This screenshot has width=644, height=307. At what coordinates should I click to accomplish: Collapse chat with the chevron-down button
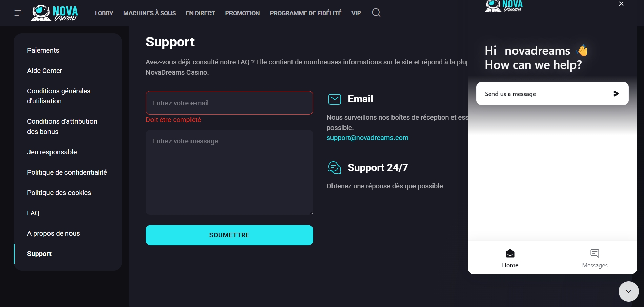coord(628,291)
